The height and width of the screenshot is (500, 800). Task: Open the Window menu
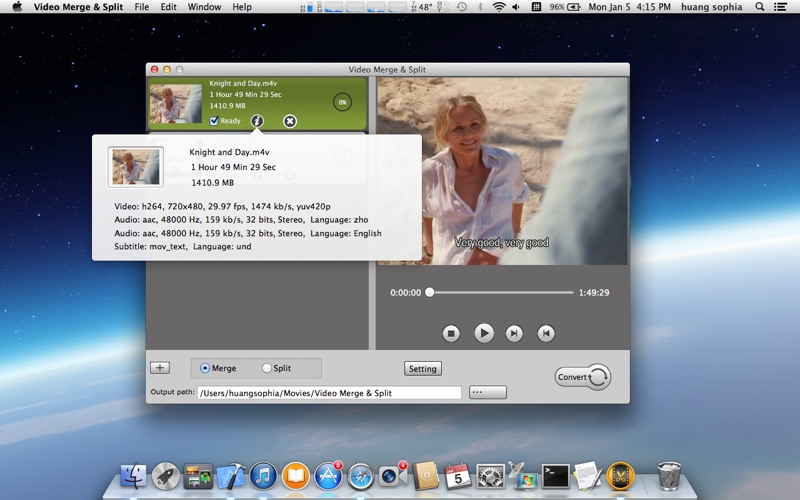pos(204,7)
